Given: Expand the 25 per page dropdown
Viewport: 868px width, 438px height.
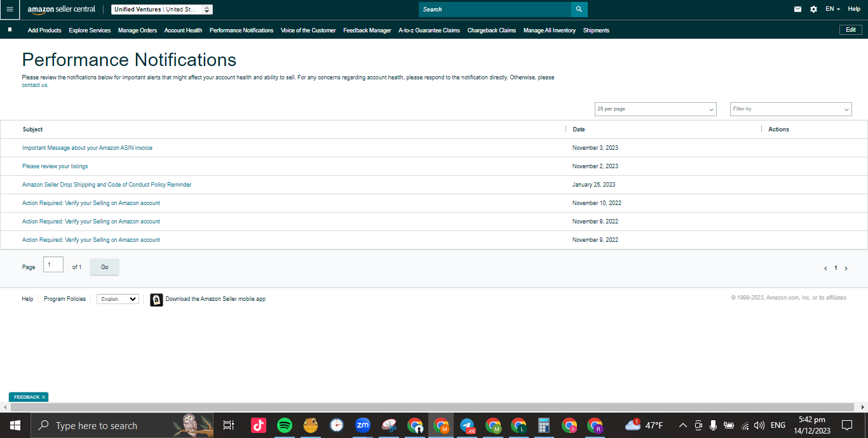Looking at the screenshot, I should pyautogui.click(x=655, y=109).
